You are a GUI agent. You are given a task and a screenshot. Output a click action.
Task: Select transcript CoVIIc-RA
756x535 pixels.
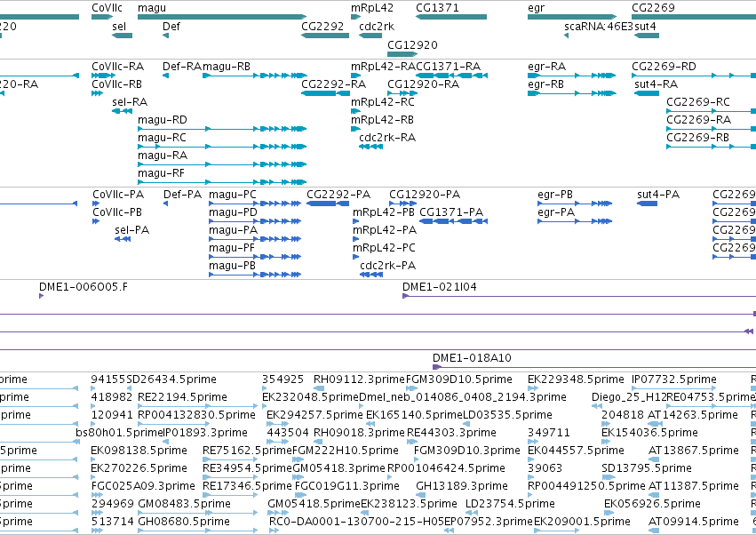pyautogui.click(x=117, y=66)
